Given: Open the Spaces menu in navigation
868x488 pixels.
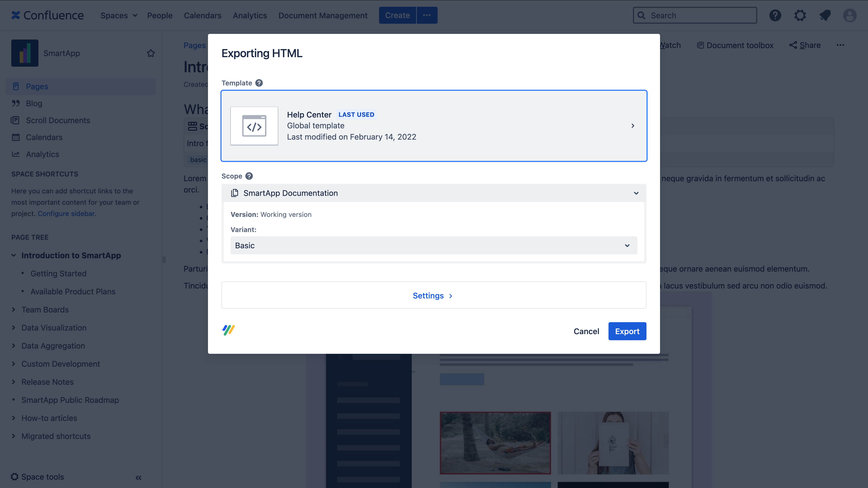Looking at the screenshot, I should (x=119, y=16).
